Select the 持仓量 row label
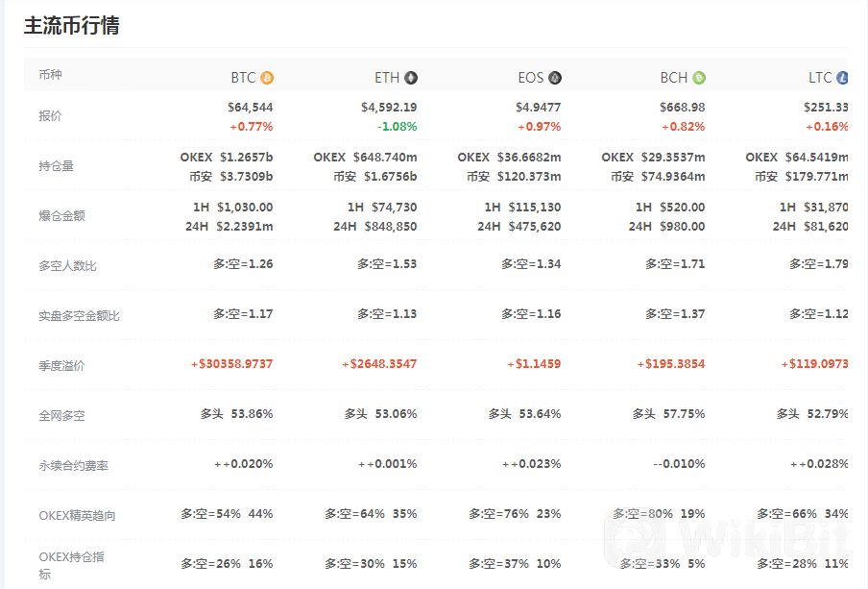 56,165
